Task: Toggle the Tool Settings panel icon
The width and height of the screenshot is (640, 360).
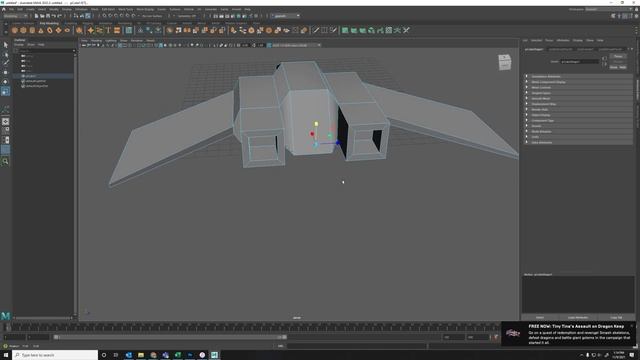Action: pos(631,16)
